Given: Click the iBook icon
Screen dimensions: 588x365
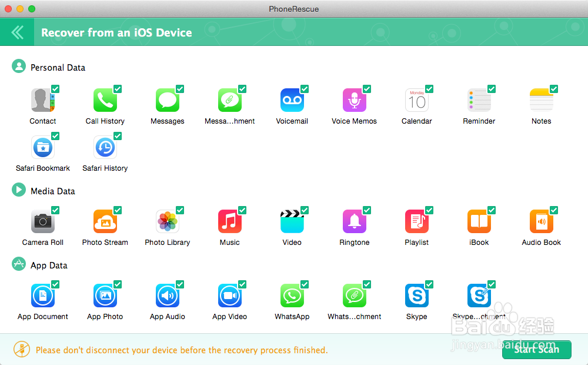Looking at the screenshot, I should [479, 221].
